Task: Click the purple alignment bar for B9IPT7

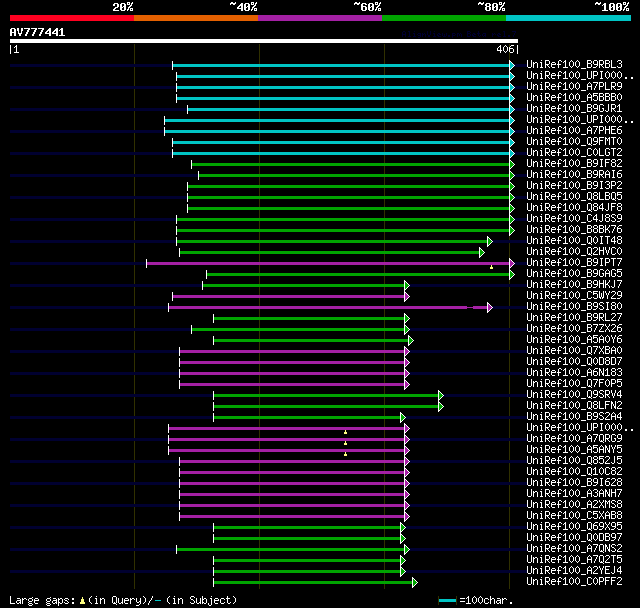Action: click(328, 264)
